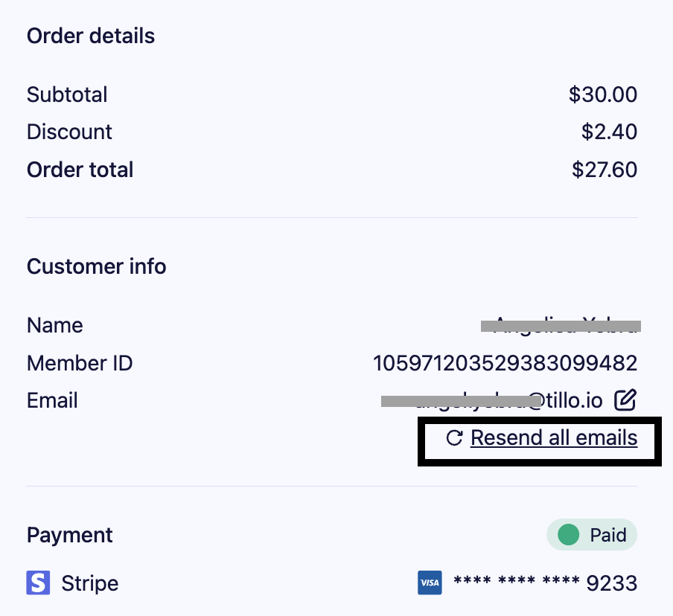
Task: Click the redacted customer name value
Action: pyautogui.click(x=561, y=325)
